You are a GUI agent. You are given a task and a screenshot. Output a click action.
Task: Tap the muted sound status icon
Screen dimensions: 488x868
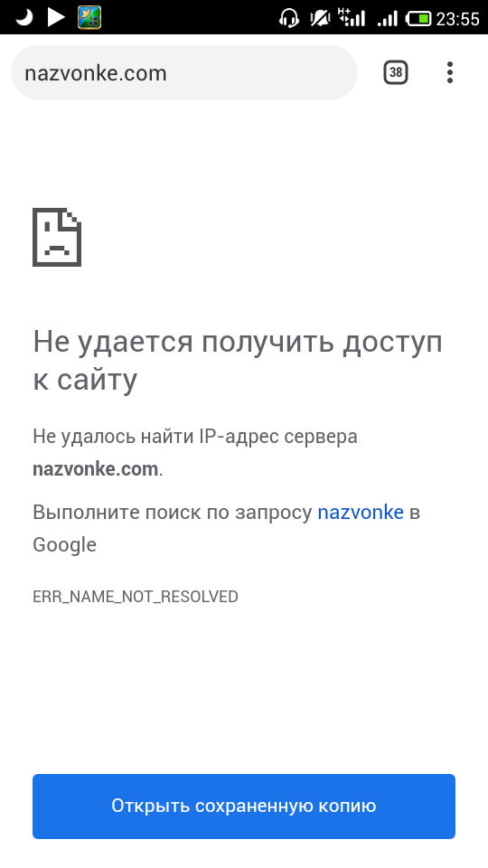click(320, 18)
